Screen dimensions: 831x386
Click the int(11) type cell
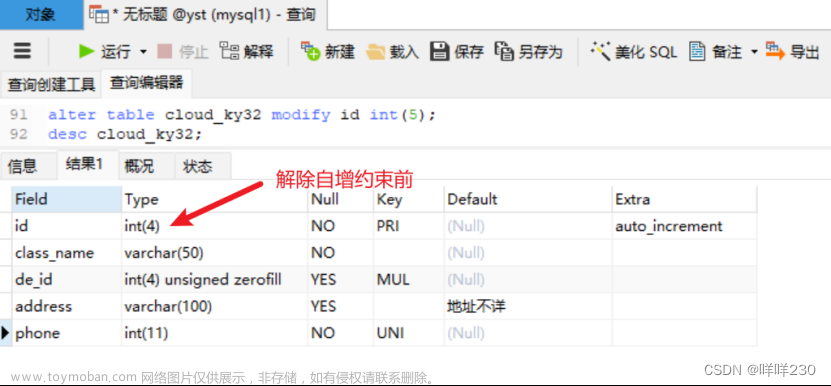pos(215,333)
